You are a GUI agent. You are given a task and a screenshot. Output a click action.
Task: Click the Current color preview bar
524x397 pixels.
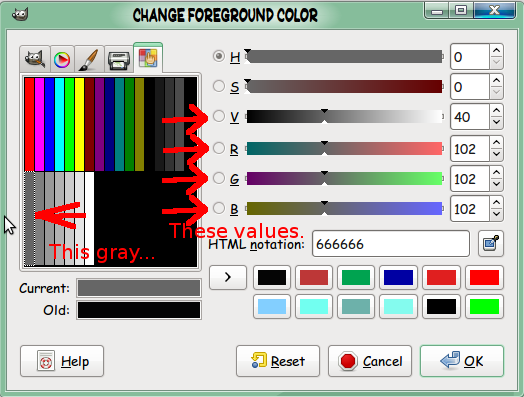click(139, 288)
